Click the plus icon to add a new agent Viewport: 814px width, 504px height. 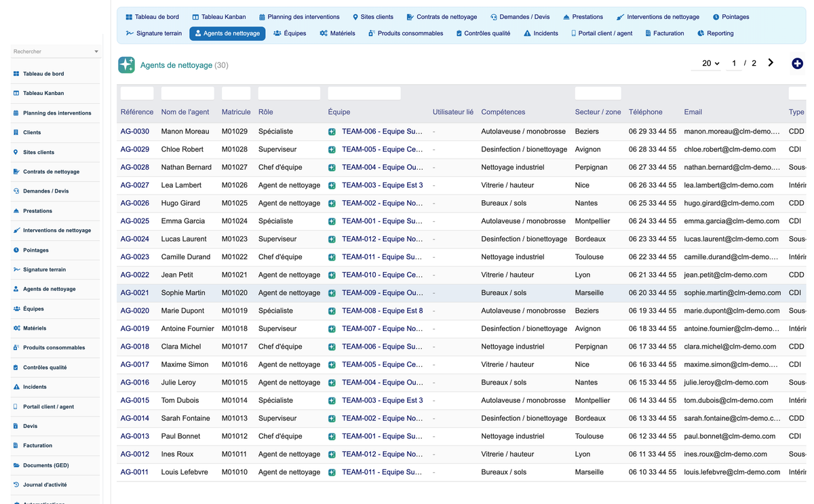[798, 63]
